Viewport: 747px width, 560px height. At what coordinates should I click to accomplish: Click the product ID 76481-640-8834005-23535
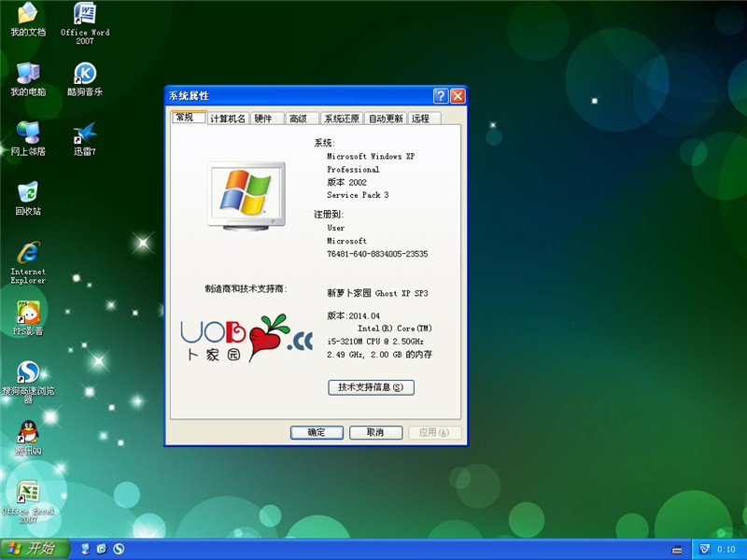[377, 254]
